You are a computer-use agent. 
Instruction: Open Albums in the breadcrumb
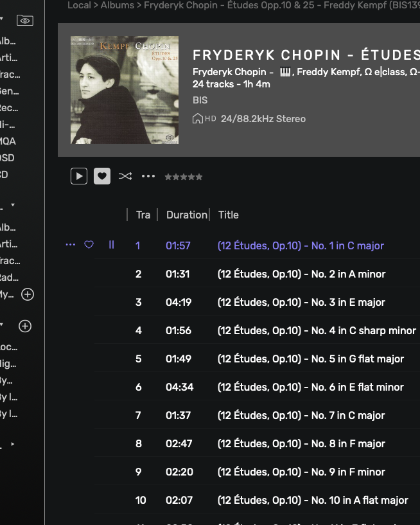(117, 5)
